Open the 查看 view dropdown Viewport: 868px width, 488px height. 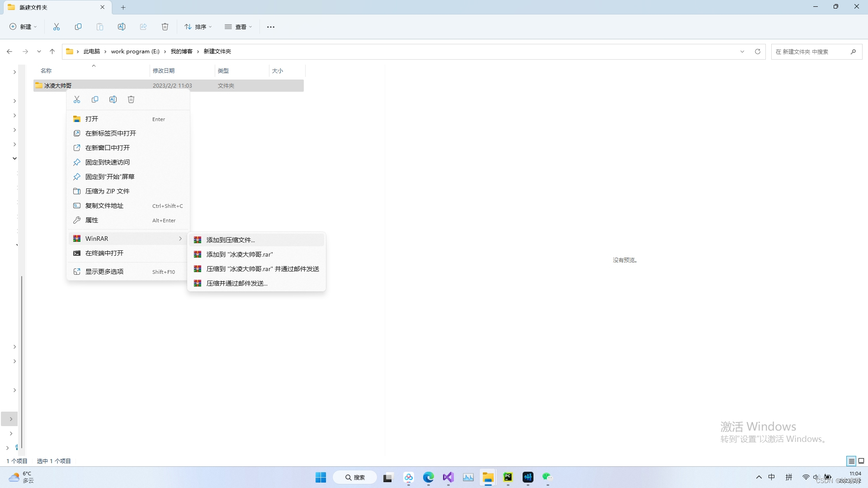coord(238,27)
